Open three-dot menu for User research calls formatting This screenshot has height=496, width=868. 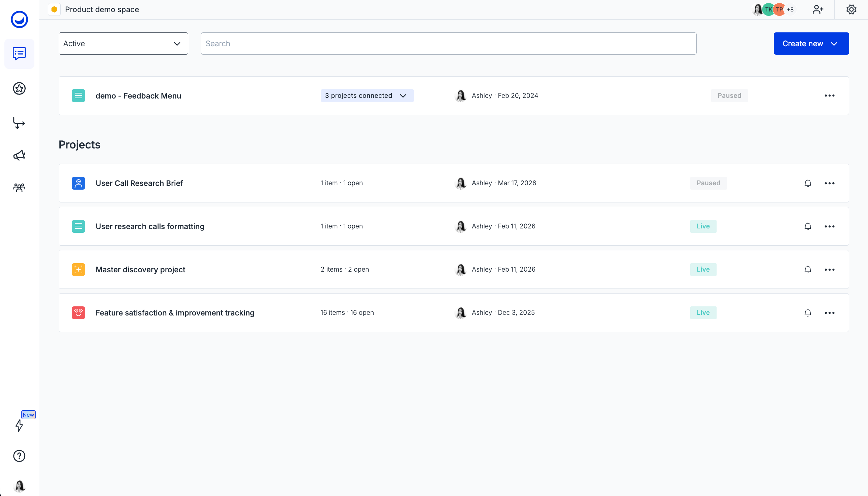tap(829, 226)
